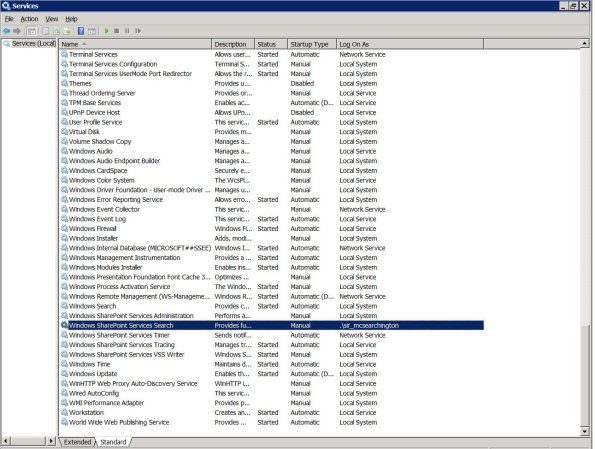Click the gear icon beside Windows CardSpace
The image size is (595, 449).
point(65,170)
